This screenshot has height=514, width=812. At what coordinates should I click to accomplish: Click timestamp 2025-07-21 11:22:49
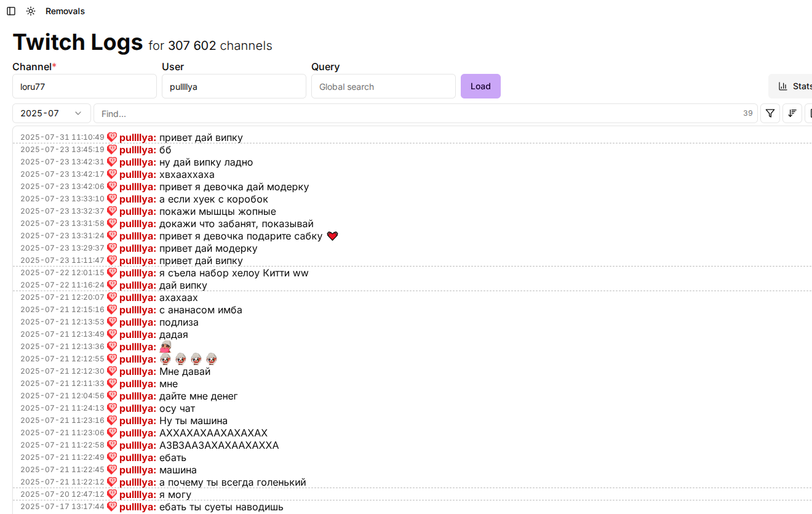click(62, 457)
